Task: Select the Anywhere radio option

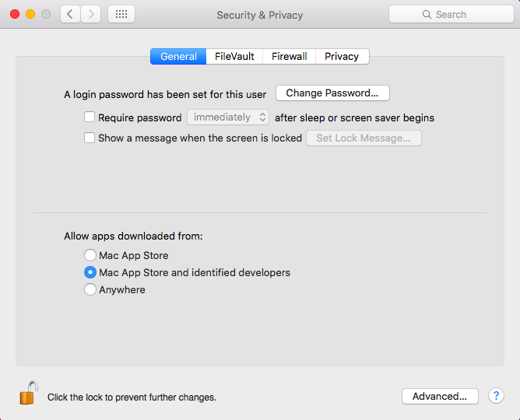Action: pyautogui.click(x=90, y=289)
